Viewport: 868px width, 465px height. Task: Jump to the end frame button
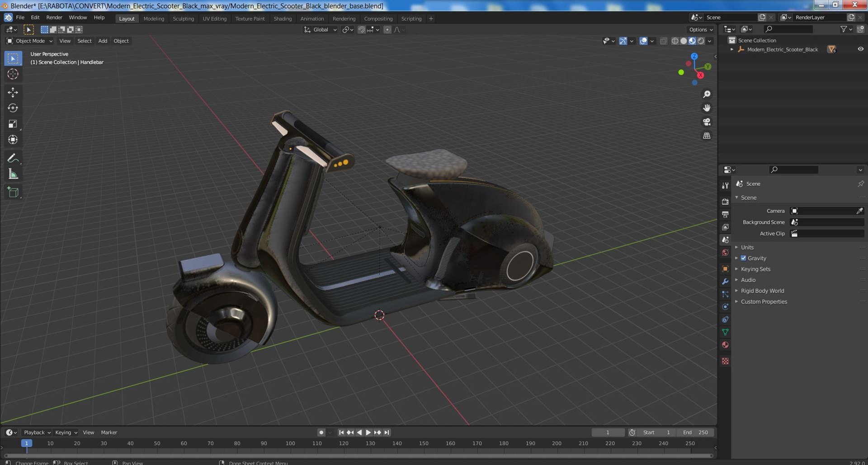(x=387, y=432)
